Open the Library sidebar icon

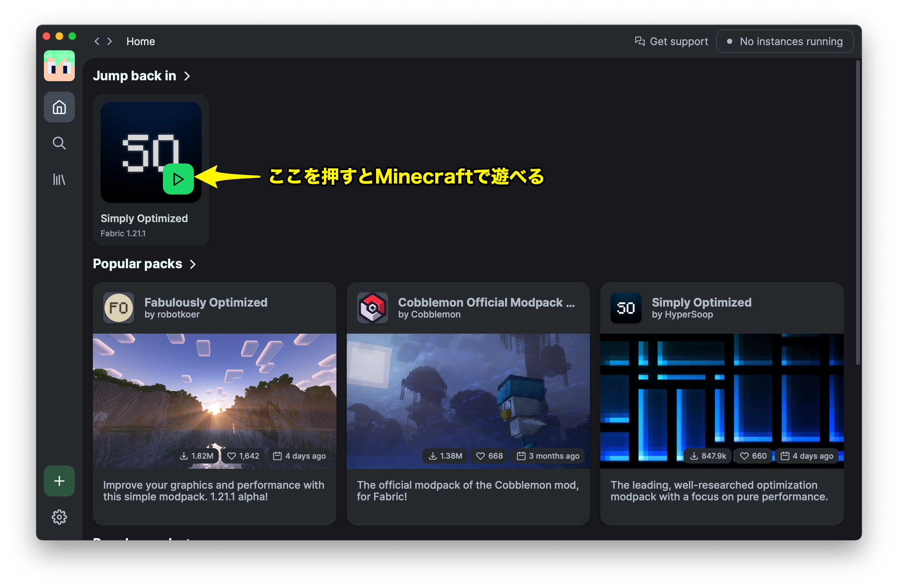(x=59, y=179)
